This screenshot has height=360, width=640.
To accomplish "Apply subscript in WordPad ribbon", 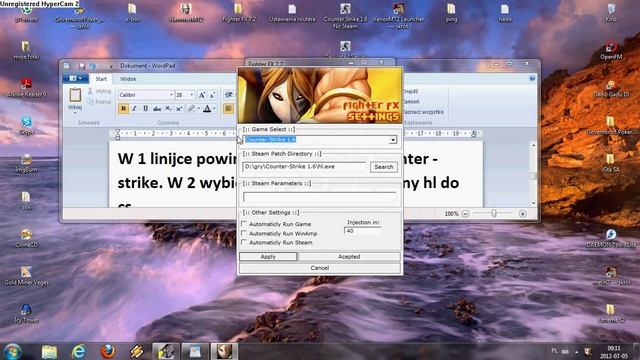I will [x=168, y=109].
